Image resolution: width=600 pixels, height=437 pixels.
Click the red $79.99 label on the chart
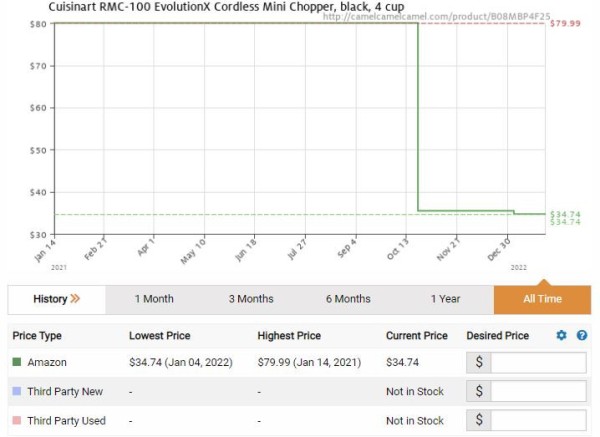565,23
